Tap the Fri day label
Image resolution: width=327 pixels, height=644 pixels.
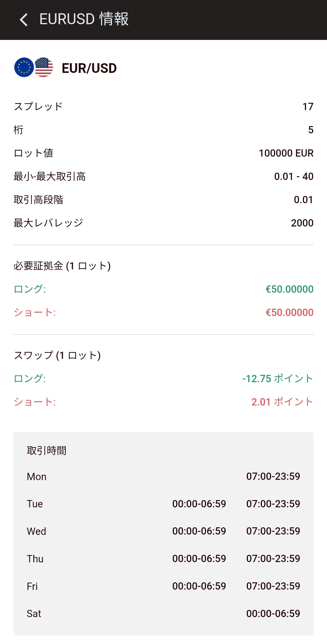point(32,586)
